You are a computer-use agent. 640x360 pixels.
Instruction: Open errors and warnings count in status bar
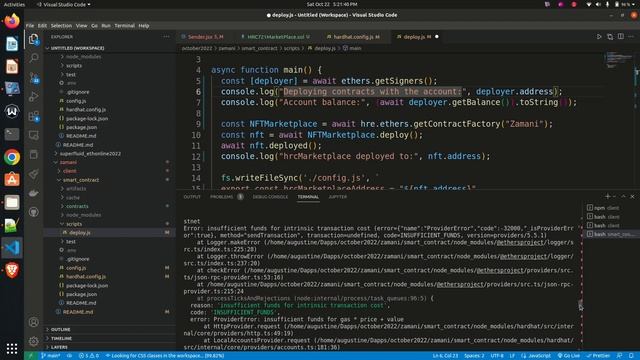(x=89, y=356)
